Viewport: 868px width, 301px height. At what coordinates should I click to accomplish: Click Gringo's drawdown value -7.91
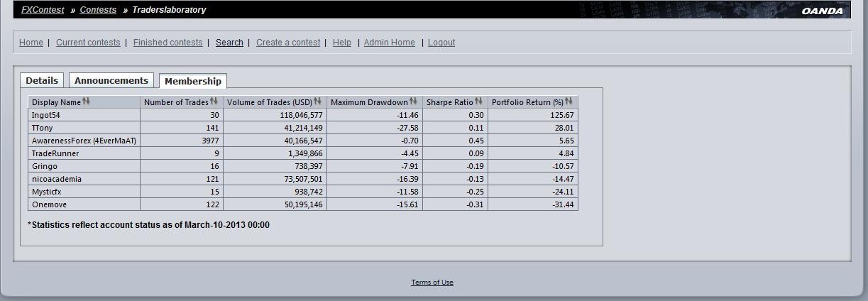click(x=410, y=166)
